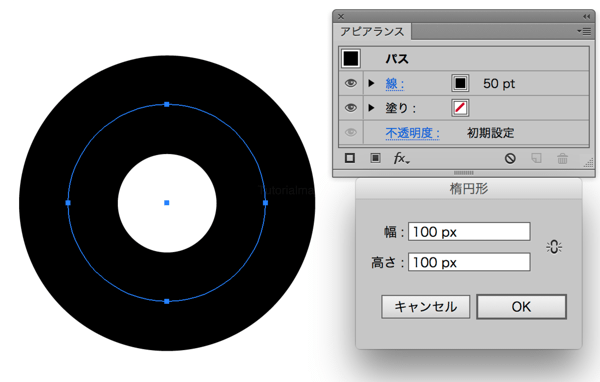Viewport: 600px width, 382px height.
Task: Close the Appearance panel with X
Action: click(341, 16)
